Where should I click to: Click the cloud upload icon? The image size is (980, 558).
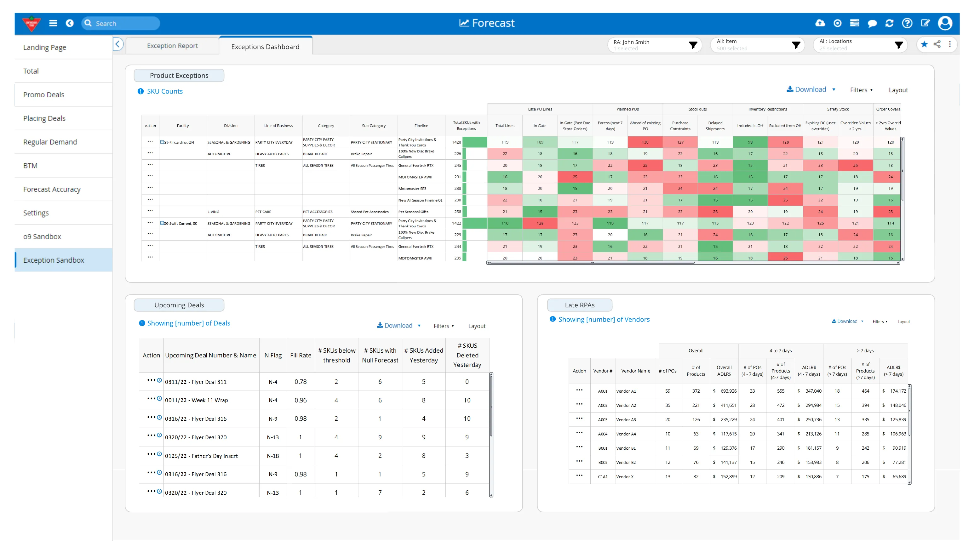point(820,23)
